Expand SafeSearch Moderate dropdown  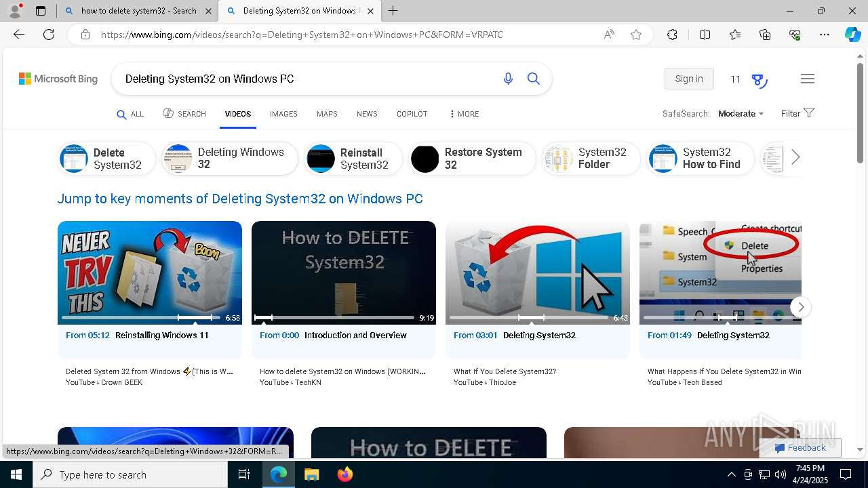741,114
